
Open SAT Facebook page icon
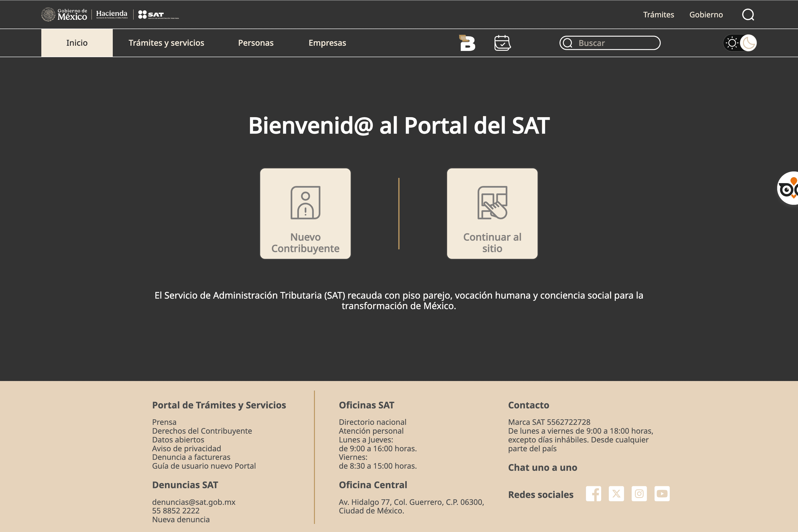click(593, 494)
